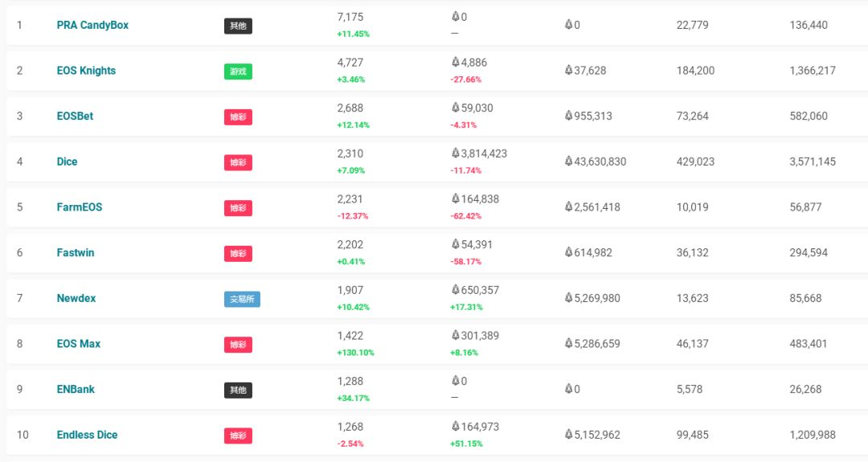Select the user count 7,175 for PRA CandyBox
This screenshot has width=868, height=462.
point(350,17)
